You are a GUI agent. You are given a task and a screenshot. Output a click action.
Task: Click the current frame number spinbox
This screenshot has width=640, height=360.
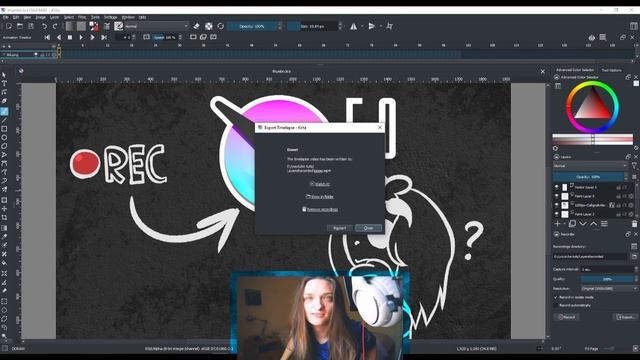125,37
